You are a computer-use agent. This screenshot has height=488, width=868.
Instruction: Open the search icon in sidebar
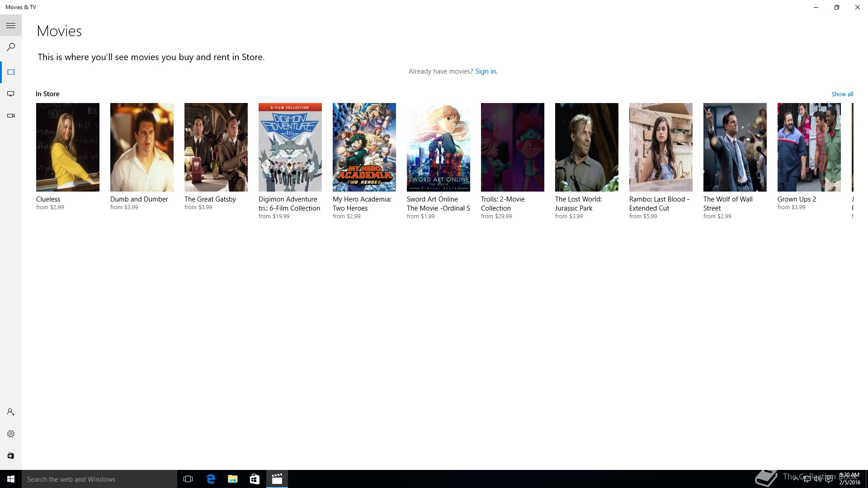point(11,47)
